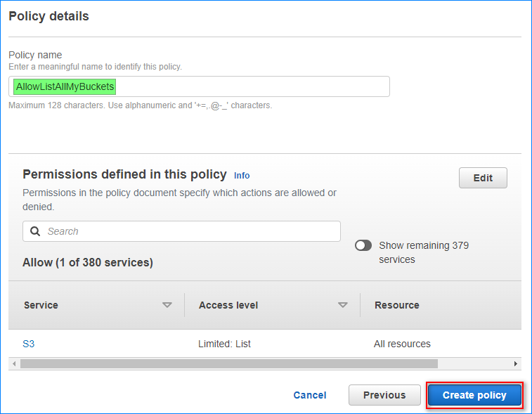Click the Service column header label
The width and height of the screenshot is (532, 414).
[x=41, y=305]
